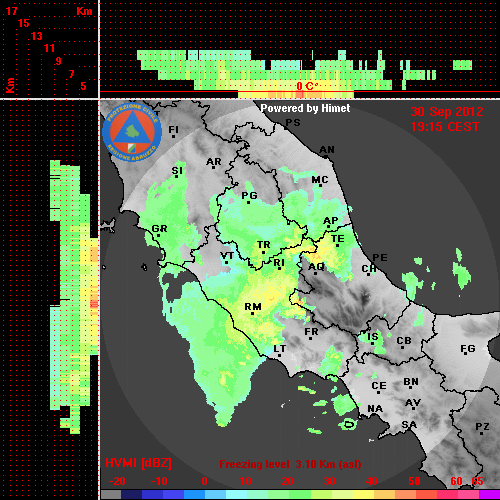Select the AQ city label
Viewport: 500px width, 500px height.
316,266
